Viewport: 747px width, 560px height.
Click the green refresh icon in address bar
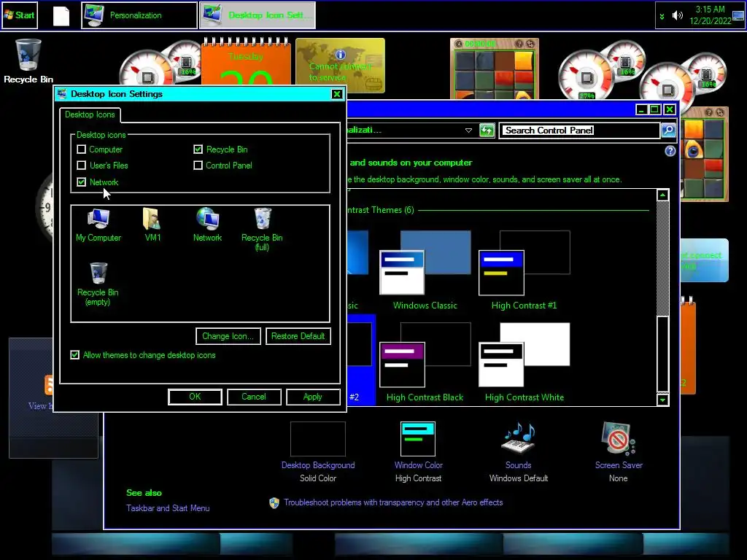click(x=487, y=130)
